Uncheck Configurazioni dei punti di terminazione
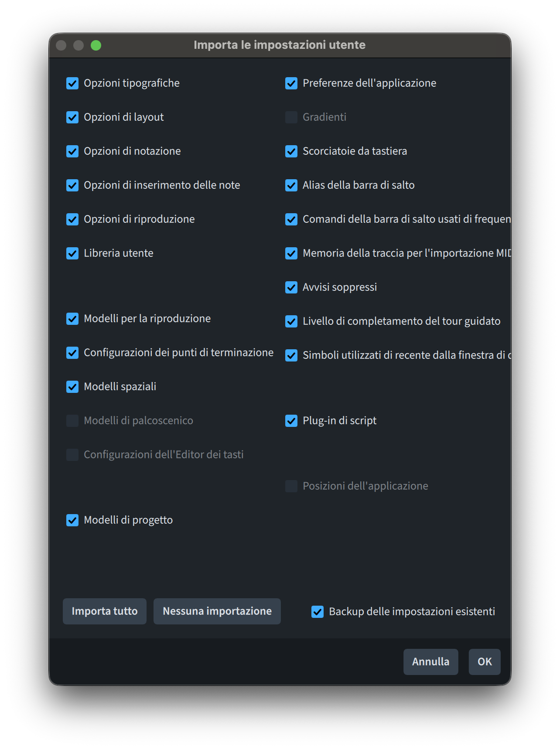This screenshot has width=560, height=750. (72, 353)
